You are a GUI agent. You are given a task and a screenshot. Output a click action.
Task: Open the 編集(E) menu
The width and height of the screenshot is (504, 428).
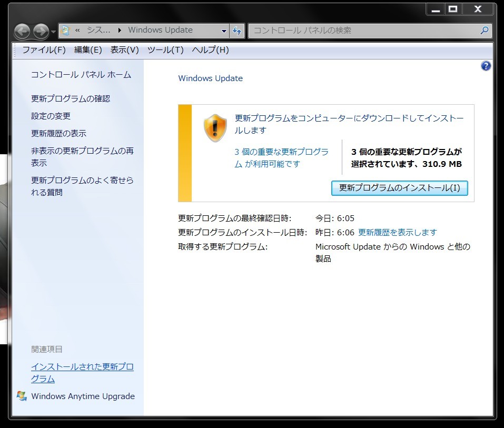(88, 50)
